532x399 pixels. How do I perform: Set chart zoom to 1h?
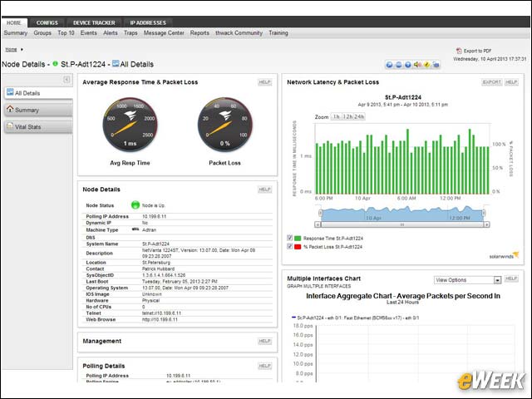point(336,116)
